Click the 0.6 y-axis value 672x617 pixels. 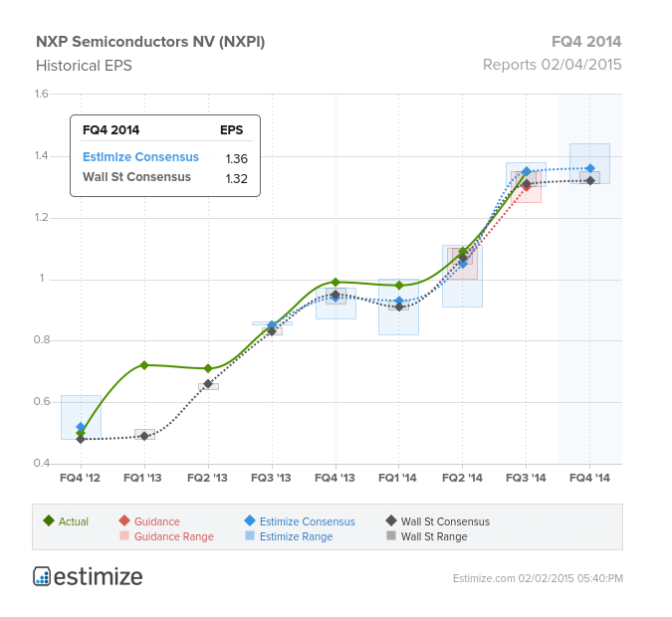pyautogui.click(x=42, y=401)
